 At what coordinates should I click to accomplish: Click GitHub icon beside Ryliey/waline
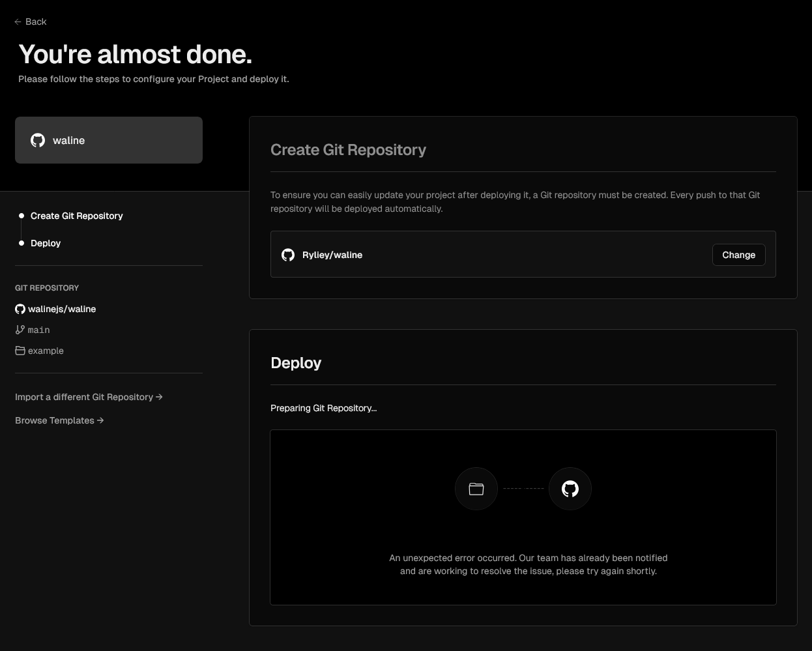point(288,255)
